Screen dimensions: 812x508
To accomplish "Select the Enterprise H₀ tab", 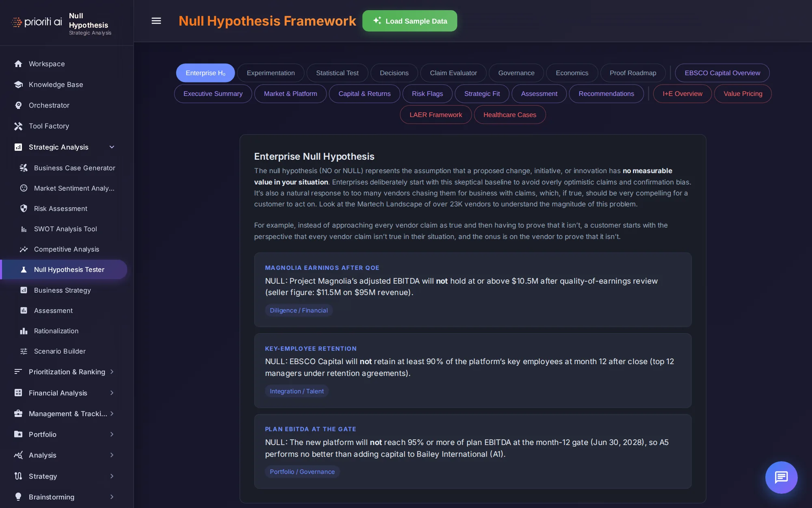I will pos(205,73).
